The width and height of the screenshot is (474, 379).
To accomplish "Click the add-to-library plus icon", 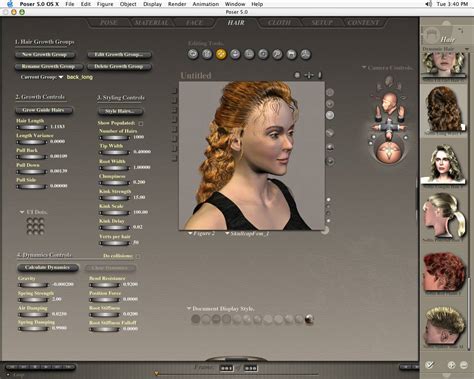I will coord(451,365).
